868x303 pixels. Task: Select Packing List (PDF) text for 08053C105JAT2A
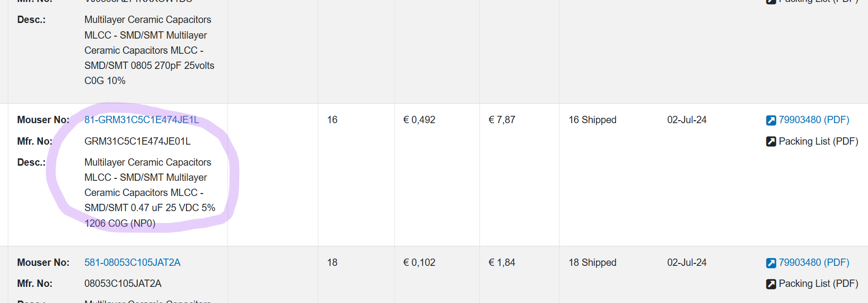818,283
